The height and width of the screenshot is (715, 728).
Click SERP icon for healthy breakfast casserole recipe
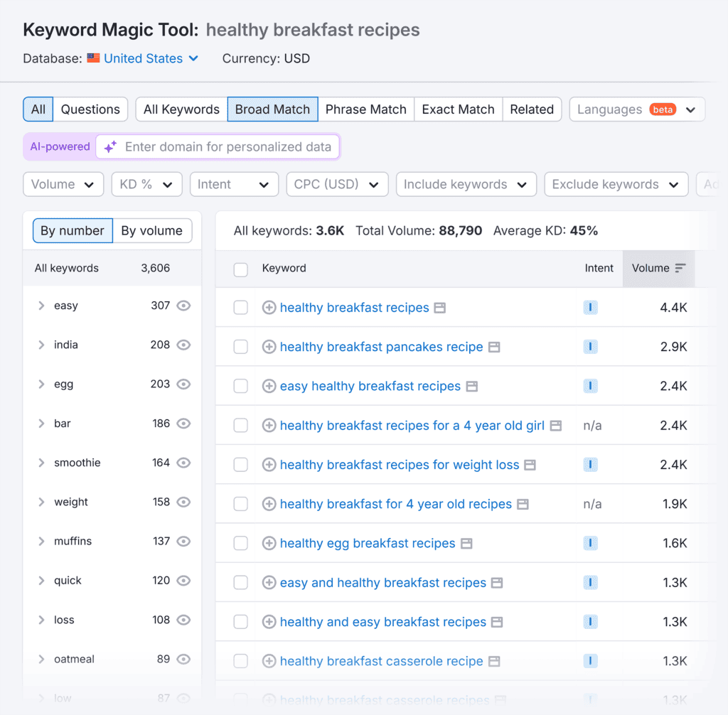(x=494, y=662)
